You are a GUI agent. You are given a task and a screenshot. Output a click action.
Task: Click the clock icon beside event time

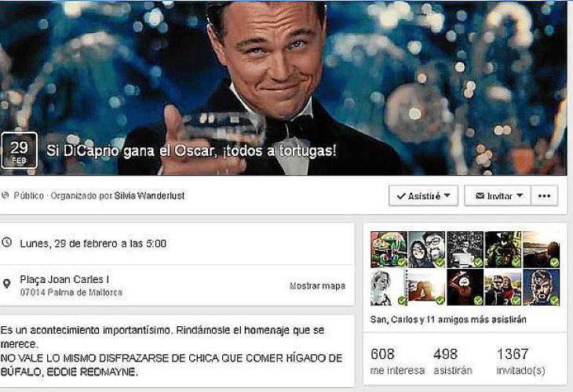coord(6,242)
